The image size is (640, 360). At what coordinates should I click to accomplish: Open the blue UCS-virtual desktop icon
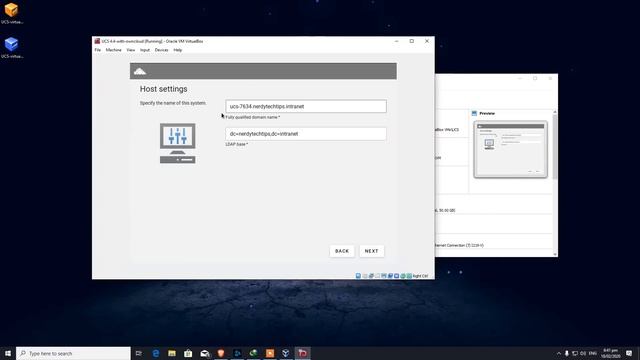(x=11, y=47)
